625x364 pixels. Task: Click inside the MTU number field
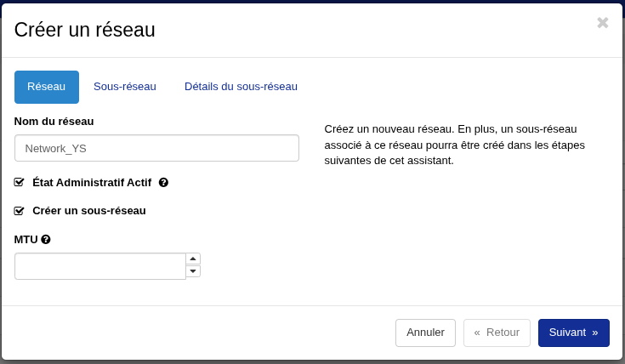(x=99, y=266)
